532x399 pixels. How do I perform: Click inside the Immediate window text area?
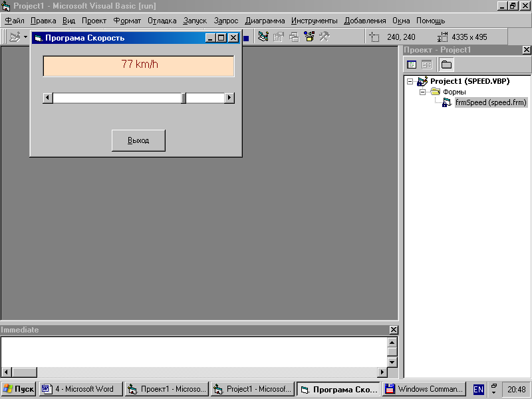194,352
